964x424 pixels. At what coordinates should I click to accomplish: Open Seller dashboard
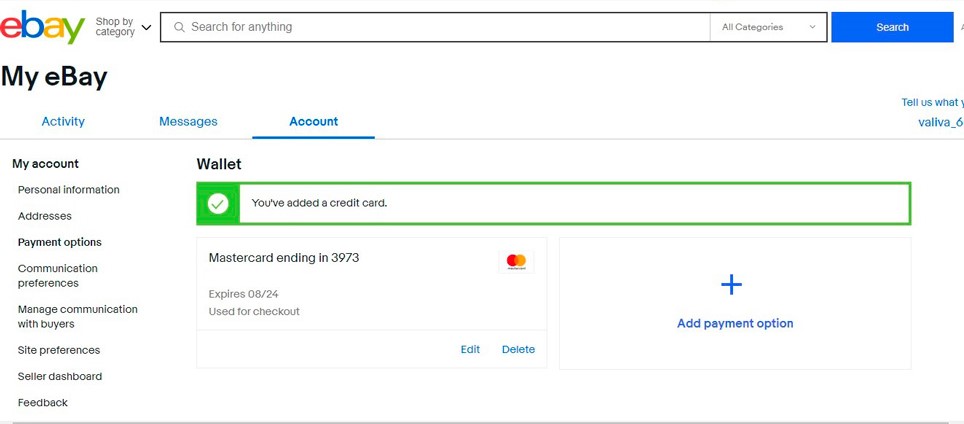point(60,376)
